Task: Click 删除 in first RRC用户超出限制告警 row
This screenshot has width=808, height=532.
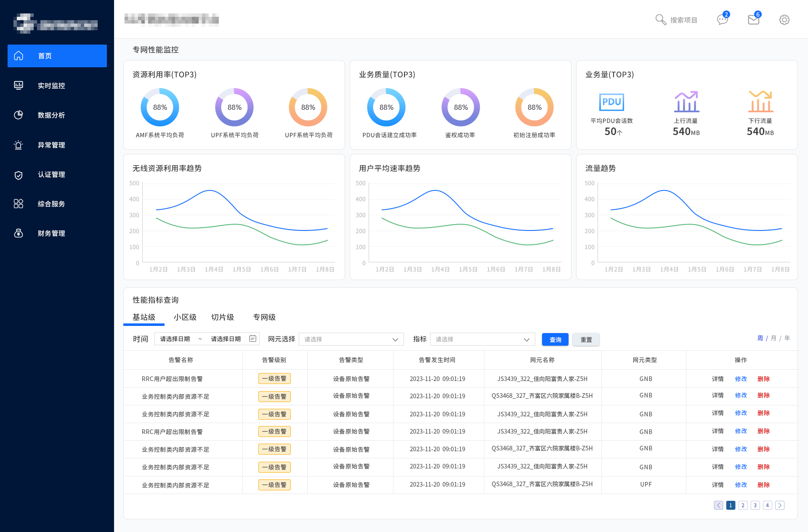Action: pyautogui.click(x=764, y=379)
